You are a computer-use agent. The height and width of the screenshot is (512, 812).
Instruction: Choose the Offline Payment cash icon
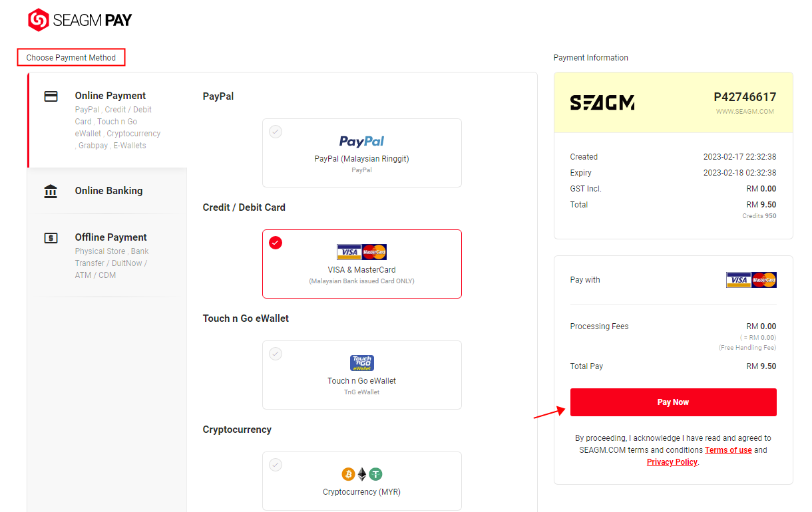[x=51, y=238]
